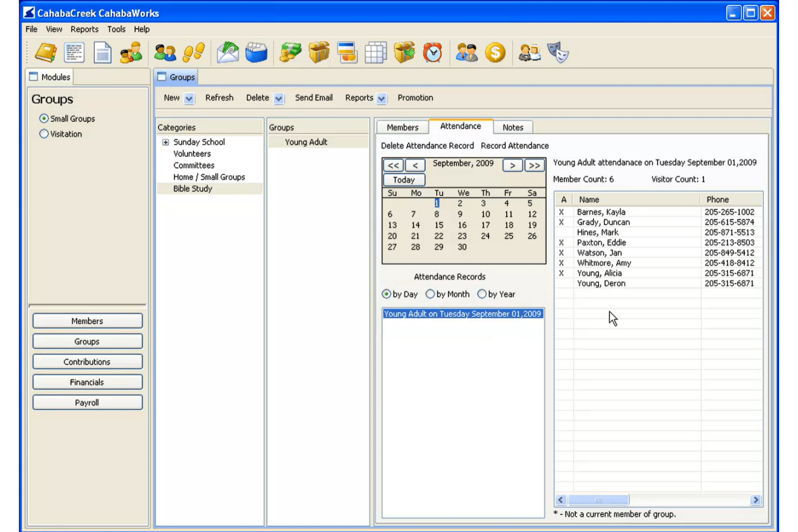Viewport: 798px width, 532px height.
Task: Click the lined text document toolbar icon
Action: [74, 53]
